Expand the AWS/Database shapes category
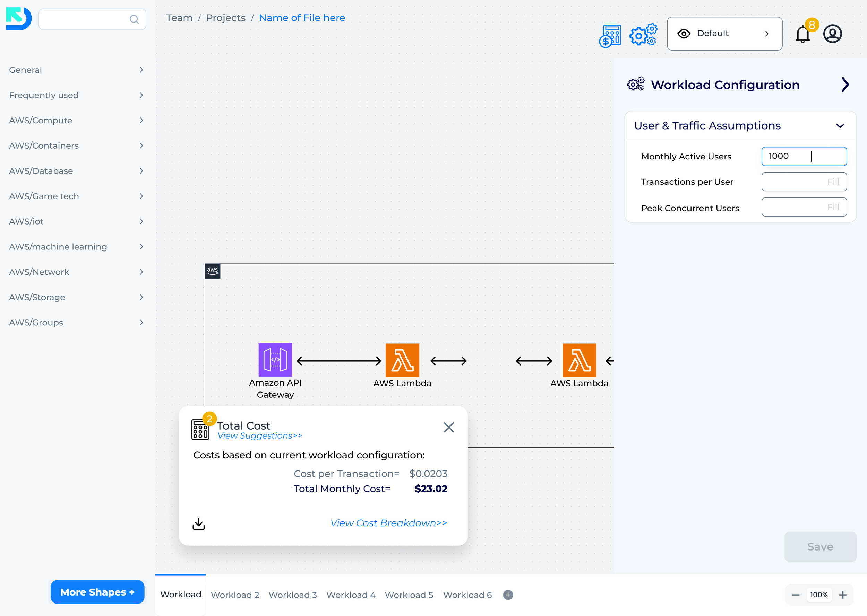The width and height of the screenshot is (867, 616). click(76, 171)
